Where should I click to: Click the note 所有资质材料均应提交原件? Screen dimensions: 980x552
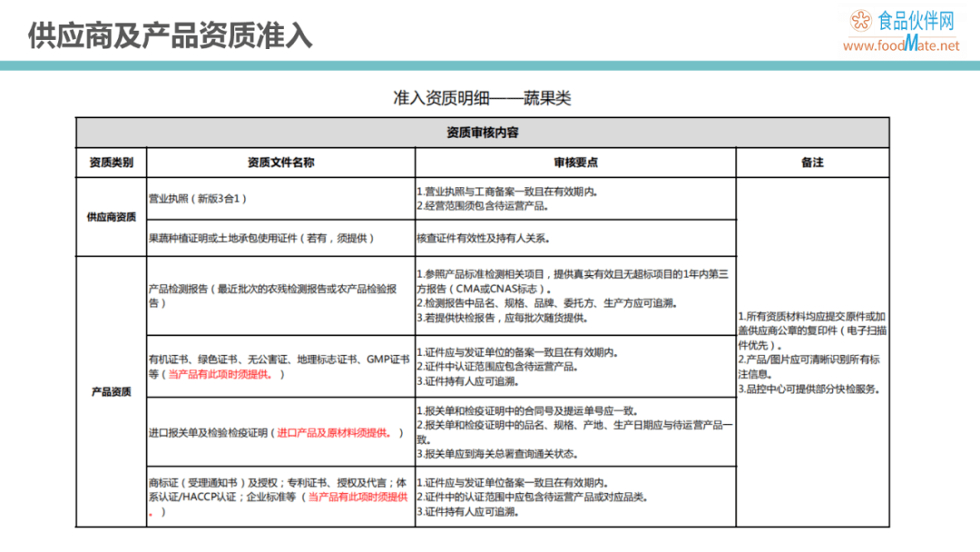point(812,330)
